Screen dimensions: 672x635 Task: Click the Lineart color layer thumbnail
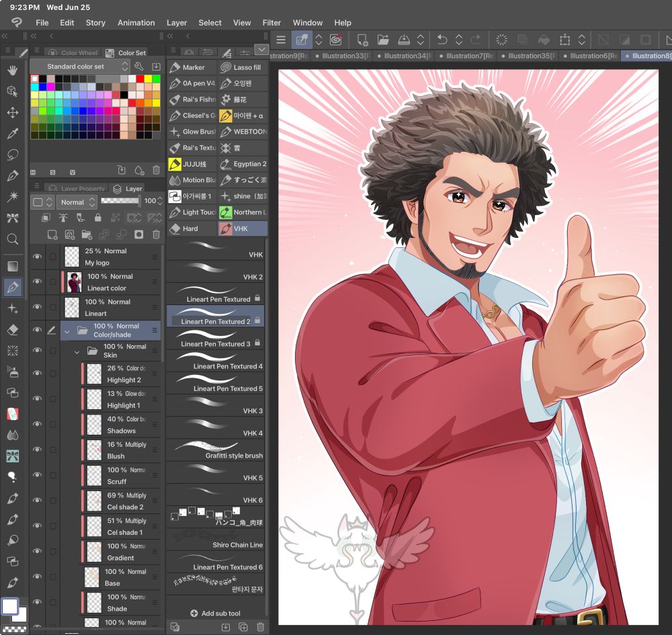74,282
